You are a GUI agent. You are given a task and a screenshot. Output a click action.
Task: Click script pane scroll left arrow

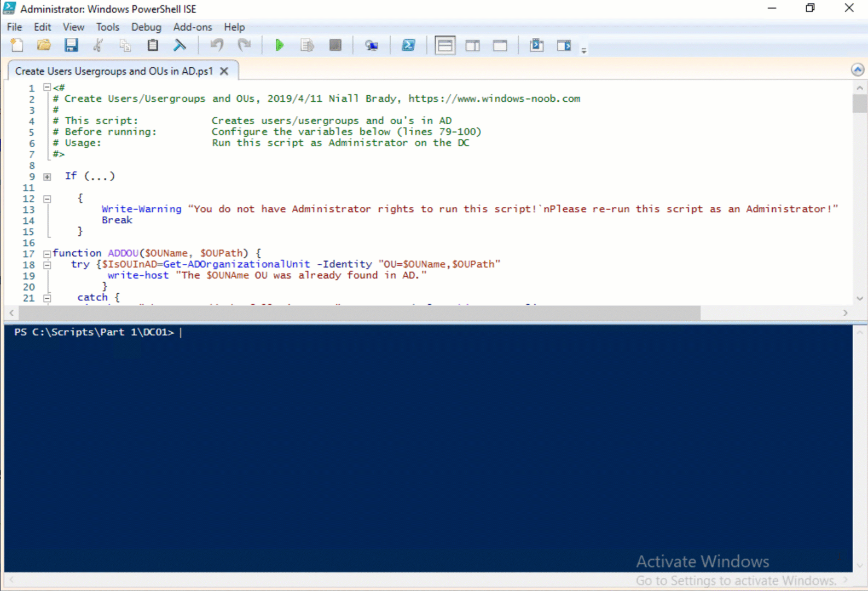(x=11, y=313)
